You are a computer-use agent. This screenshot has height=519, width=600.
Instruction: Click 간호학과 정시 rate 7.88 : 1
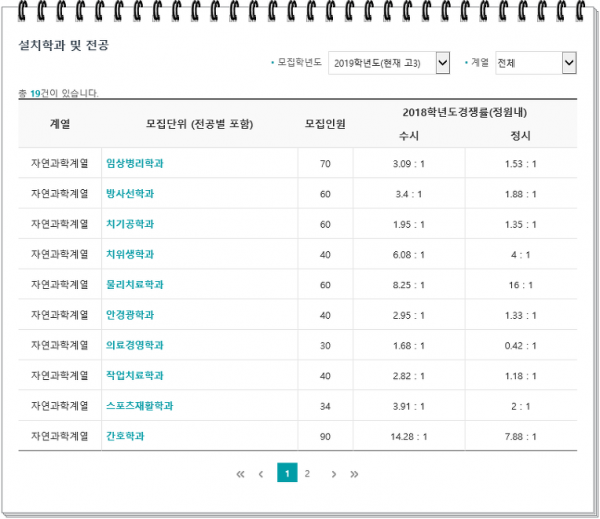(520, 437)
